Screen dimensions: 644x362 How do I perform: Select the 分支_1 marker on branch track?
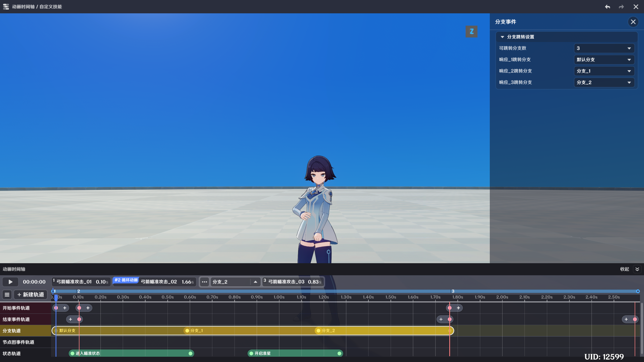coord(187,331)
